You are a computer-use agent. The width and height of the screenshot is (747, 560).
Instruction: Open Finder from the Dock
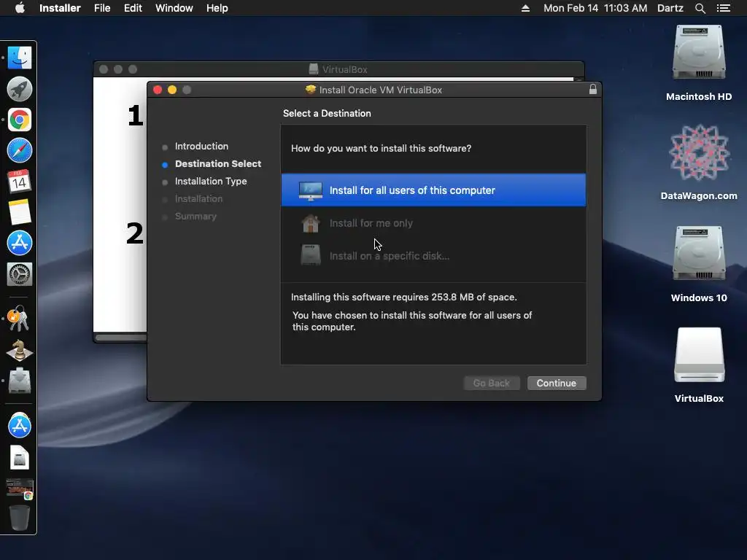[x=20, y=58]
